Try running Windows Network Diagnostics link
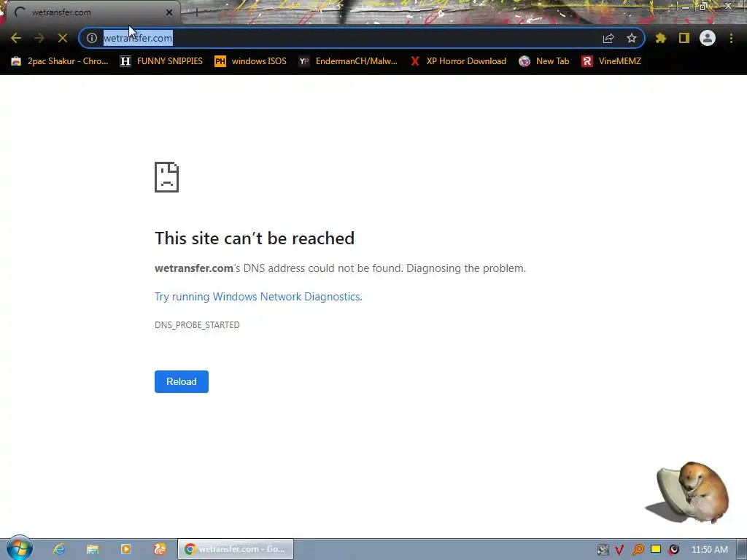Screen dimensions: 747x560 point(258,297)
